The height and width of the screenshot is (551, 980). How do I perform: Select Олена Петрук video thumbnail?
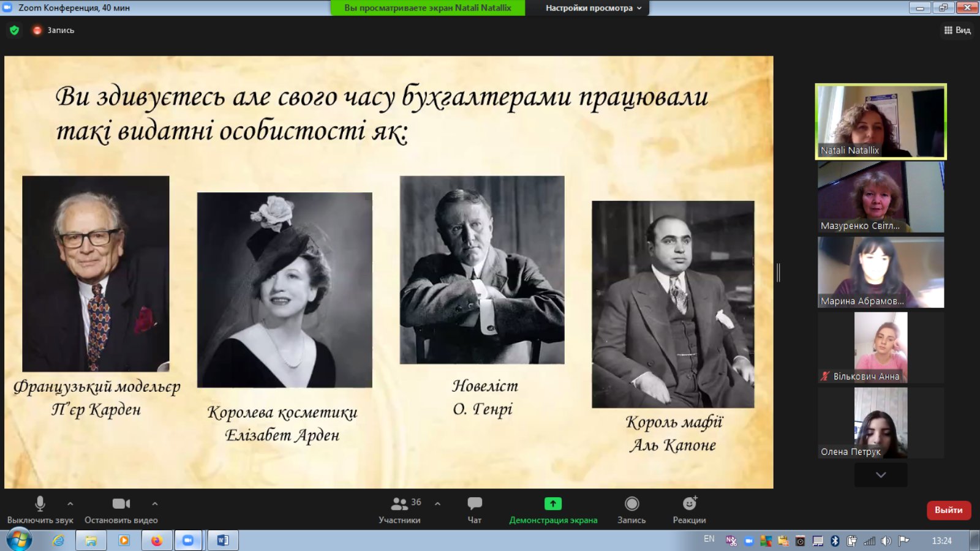coord(881,423)
